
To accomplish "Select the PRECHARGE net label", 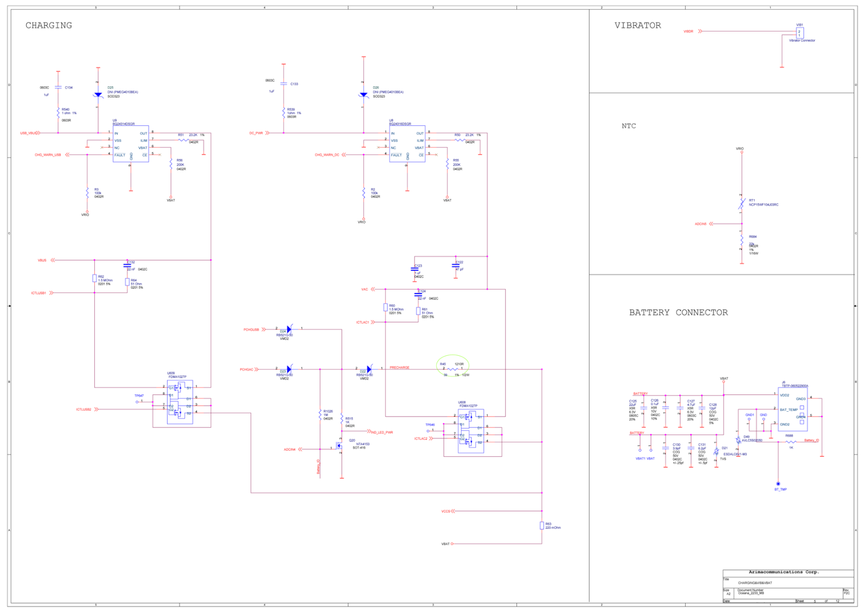I will point(399,368).
